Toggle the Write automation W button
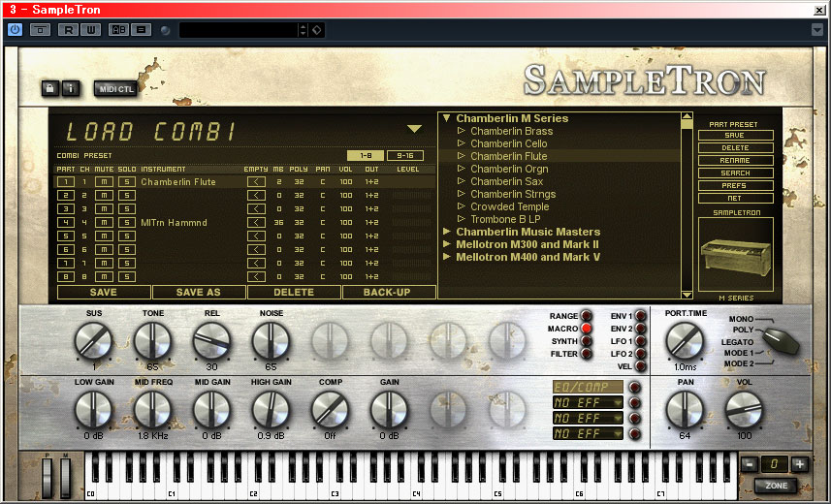The width and height of the screenshot is (831, 504). [90, 30]
